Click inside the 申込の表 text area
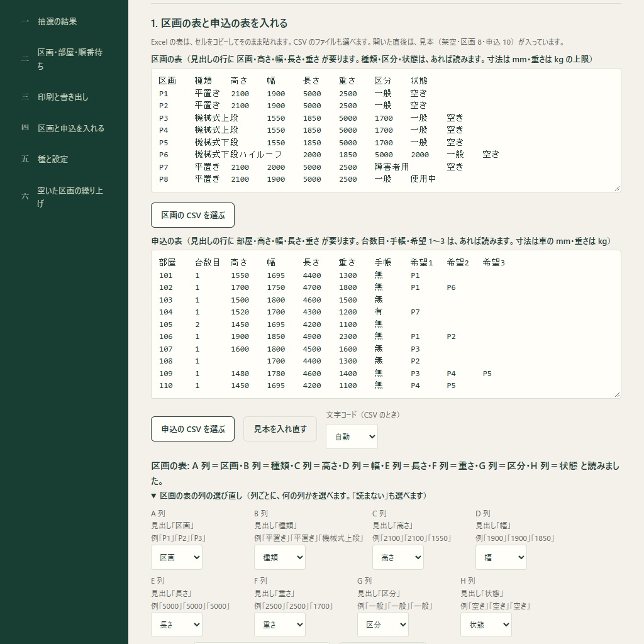This screenshot has width=644, height=644. coord(386,324)
